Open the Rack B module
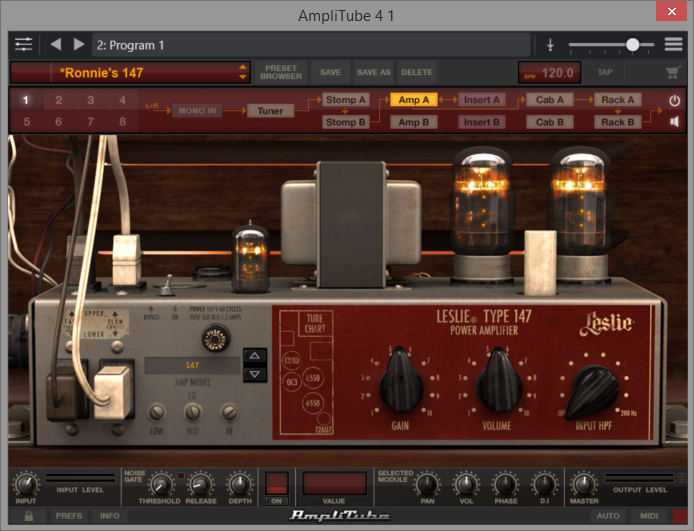 coord(618,122)
